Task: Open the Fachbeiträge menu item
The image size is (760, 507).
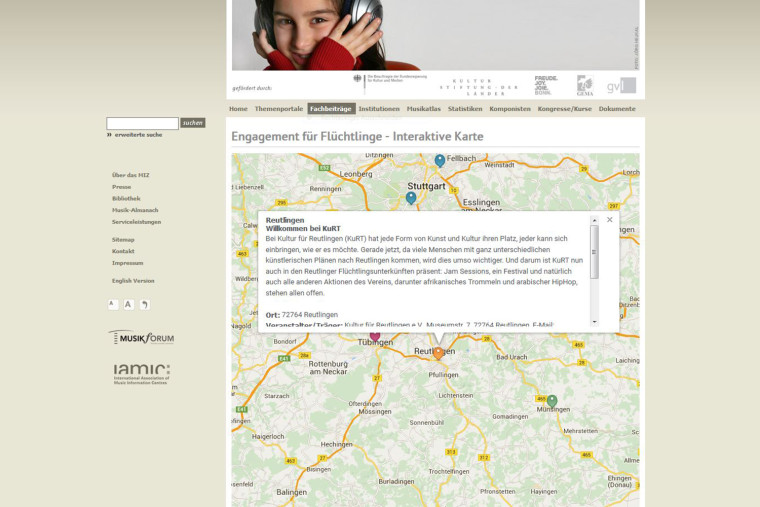Action: 331,109
